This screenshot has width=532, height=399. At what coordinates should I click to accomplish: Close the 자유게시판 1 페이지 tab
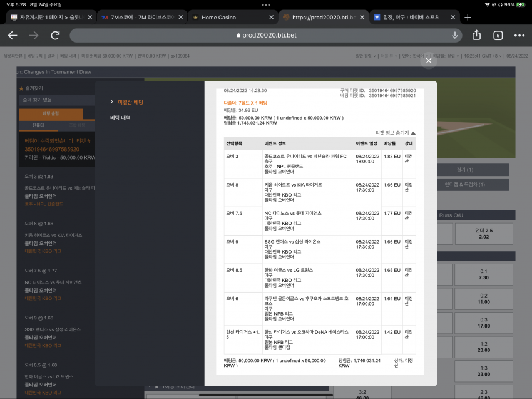tap(90, 18)
